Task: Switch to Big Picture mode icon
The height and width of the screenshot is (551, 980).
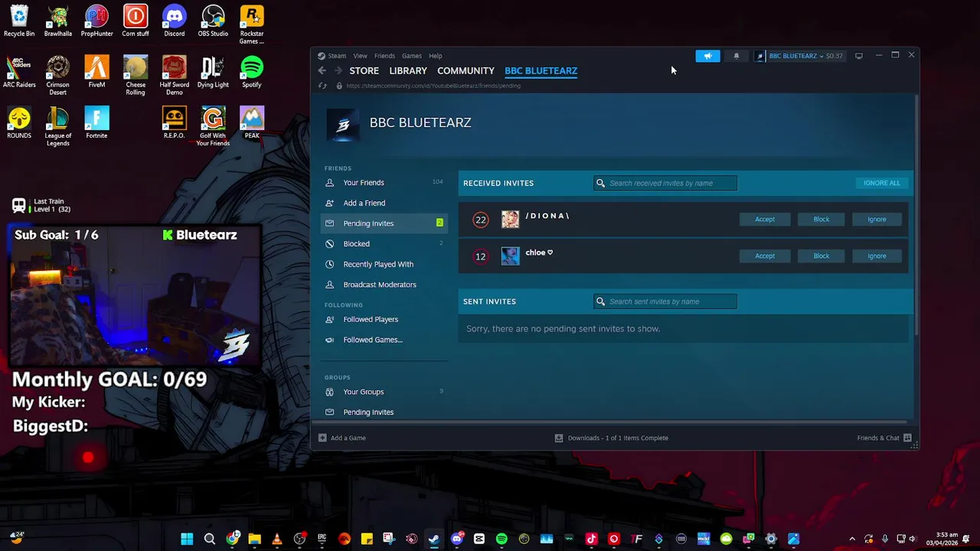Action: [859, 56]
